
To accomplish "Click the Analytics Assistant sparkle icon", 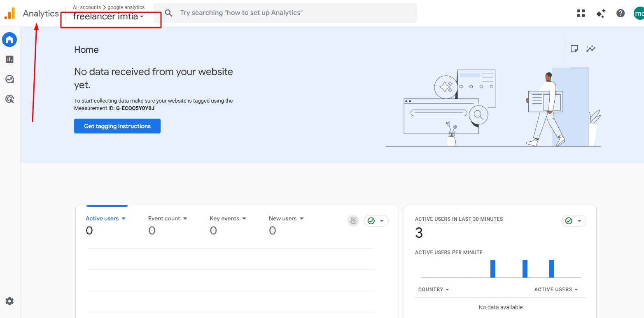I will tap(601, 13).
